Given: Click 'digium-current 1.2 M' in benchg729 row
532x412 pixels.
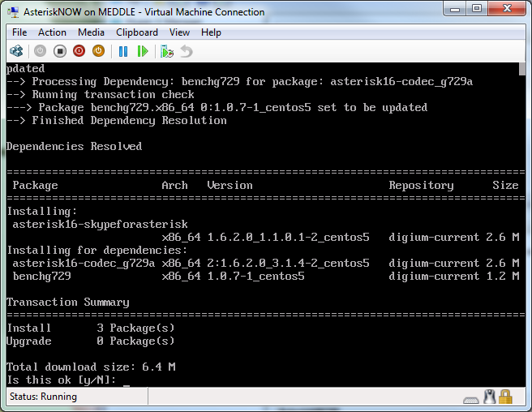Looking at the screenshot, I should pyautogui.click(x=454, y=277).
